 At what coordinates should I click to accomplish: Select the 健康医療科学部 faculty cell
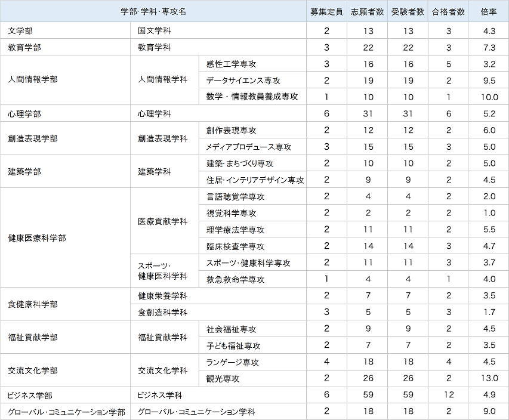click(36, 237)
